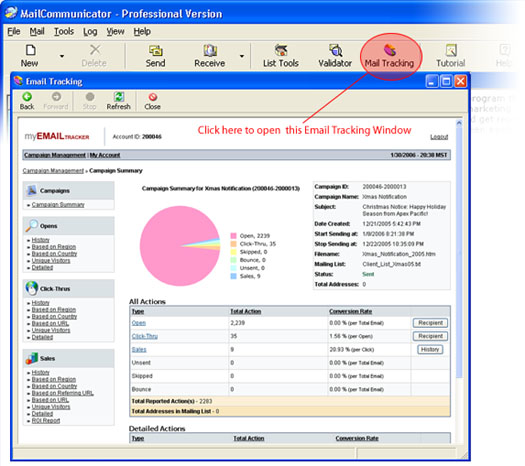Maximize the Email Tracking window
The width and height of the screenshot is (525, 466).
coord(446,81)
